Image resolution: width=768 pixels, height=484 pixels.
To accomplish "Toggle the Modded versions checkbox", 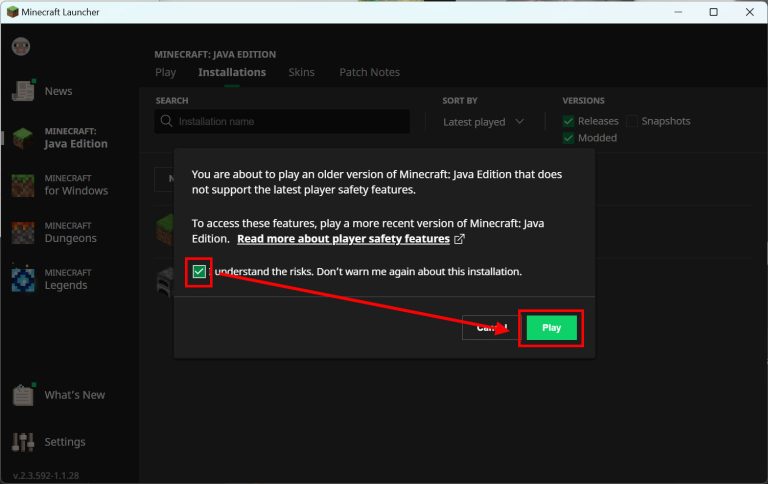I will [569, 138].
